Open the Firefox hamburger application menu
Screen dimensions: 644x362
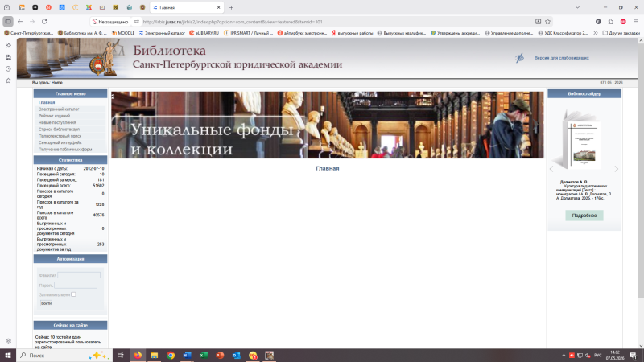(x=635, y=22)
